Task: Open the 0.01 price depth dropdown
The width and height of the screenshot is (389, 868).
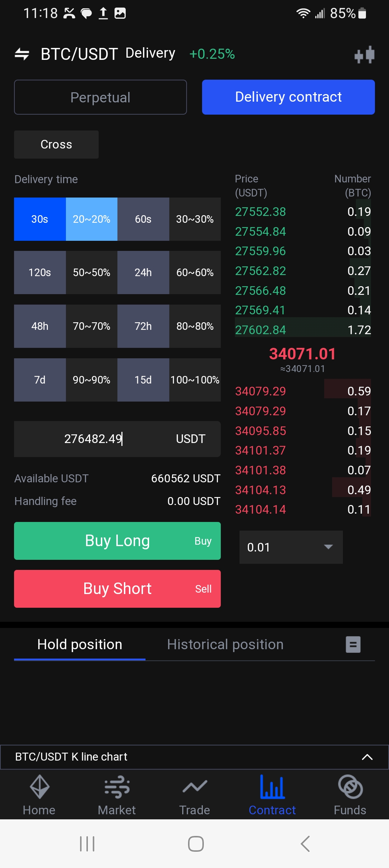Action: point(291,547)
